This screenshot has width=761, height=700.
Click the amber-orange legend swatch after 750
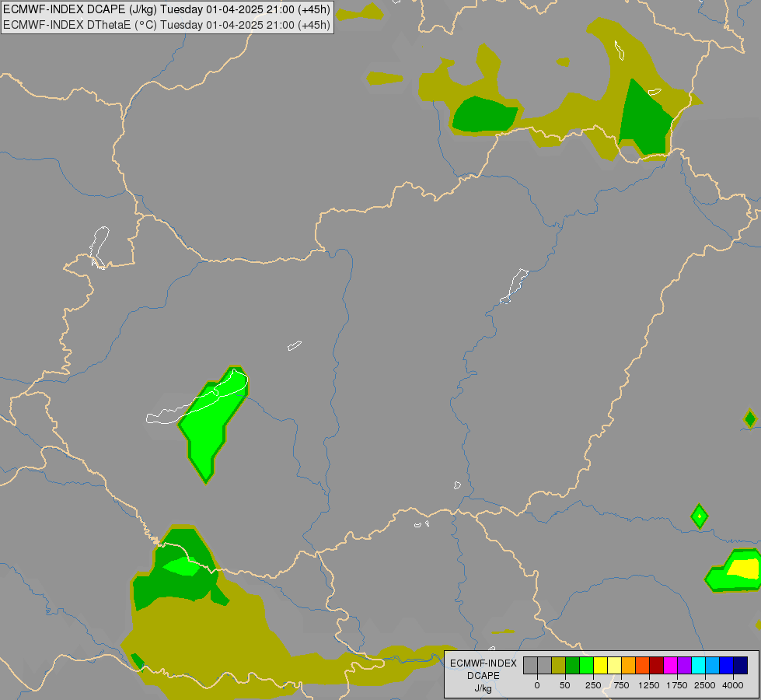tap(629, 665)
